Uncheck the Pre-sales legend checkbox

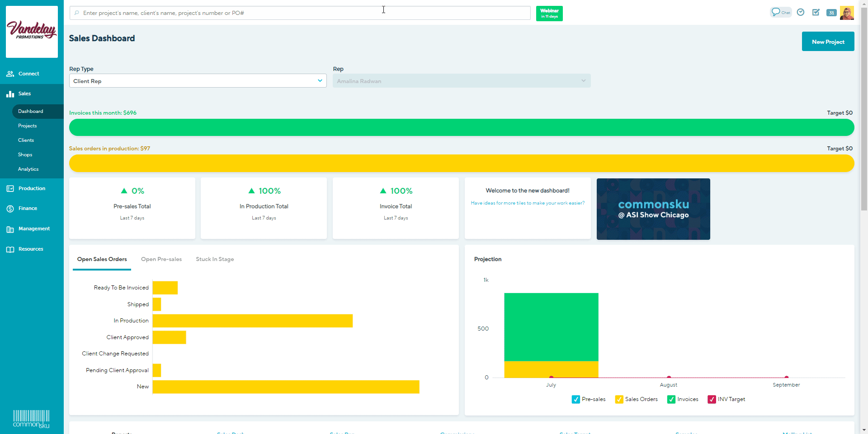576,399
